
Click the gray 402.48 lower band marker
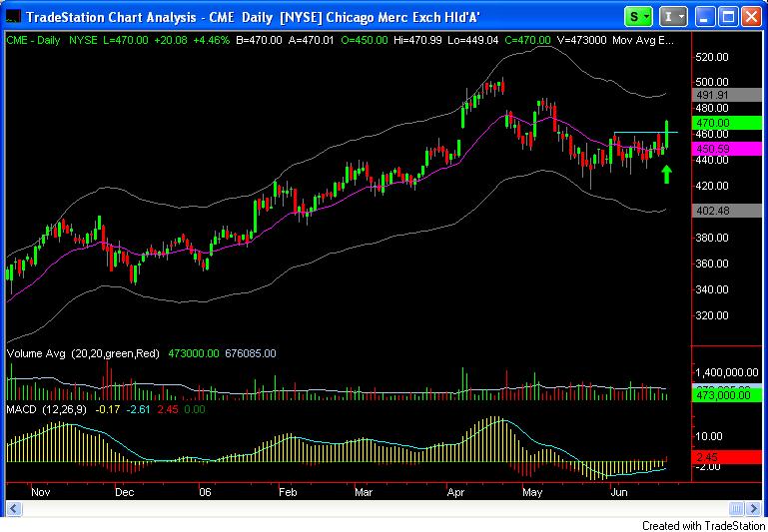click(x=726, y=211)
